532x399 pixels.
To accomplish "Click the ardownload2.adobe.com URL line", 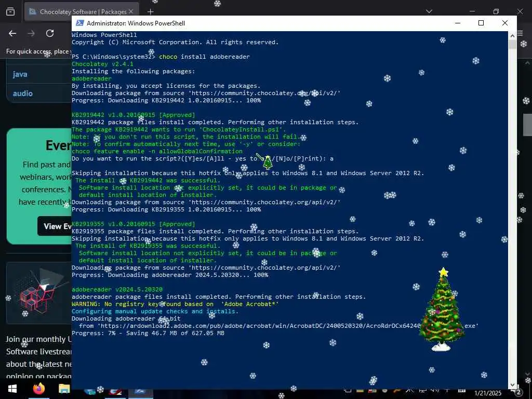I will 278,326.
